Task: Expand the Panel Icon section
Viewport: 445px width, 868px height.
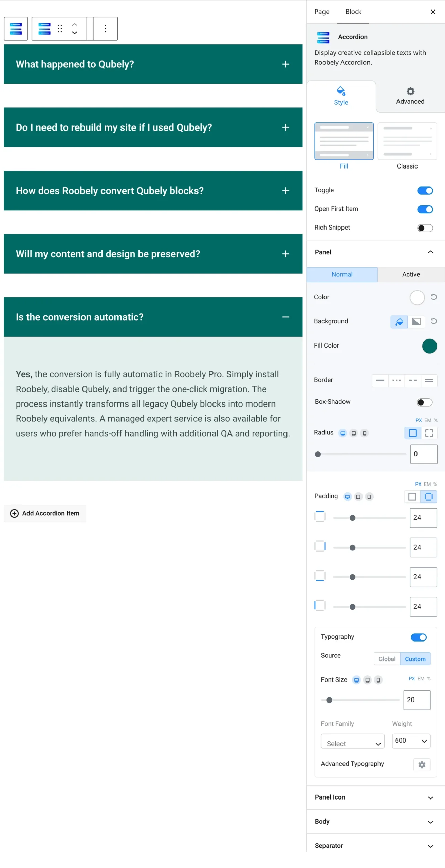Action: point(376,797)
